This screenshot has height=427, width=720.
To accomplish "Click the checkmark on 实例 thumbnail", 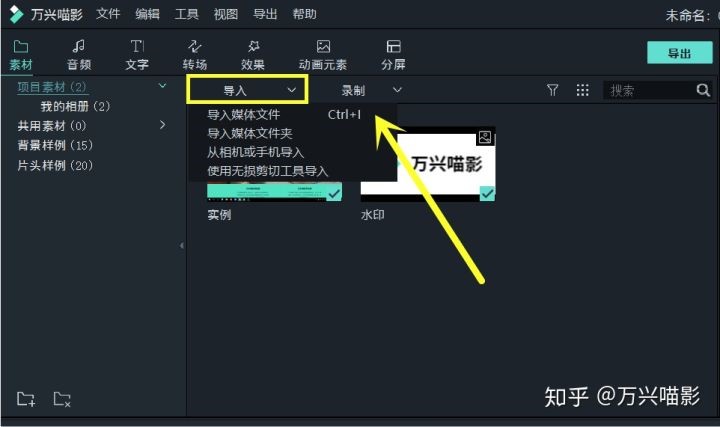I will pyautogui.click(x=334, y=193).
